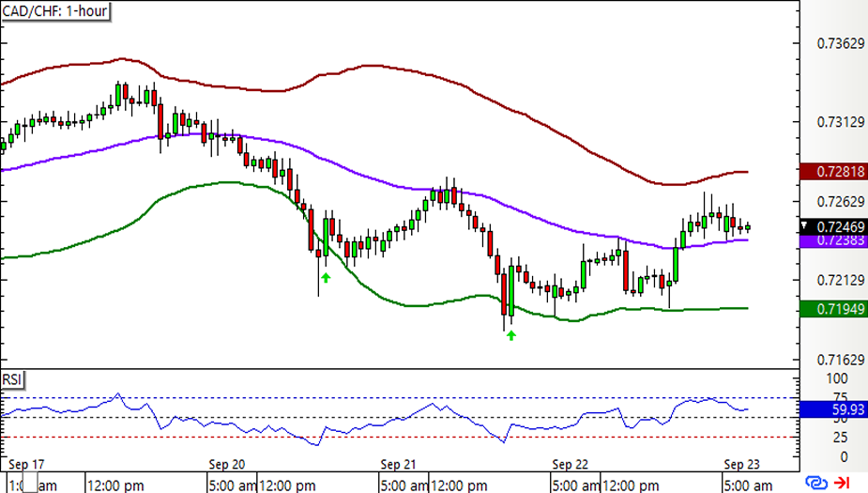868x493 pixels.
Task: Click the small gray scroll box on the time axis
Action: point(30,483)
